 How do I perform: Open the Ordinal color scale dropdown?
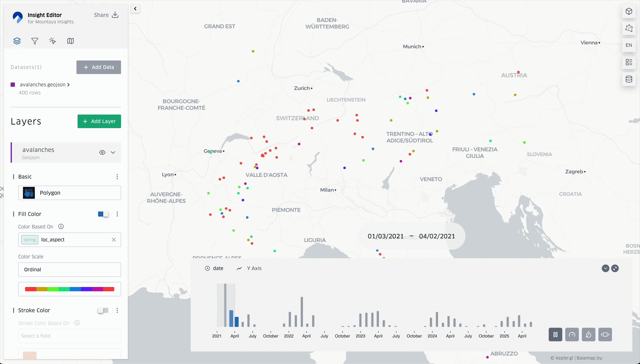tap(70, 269)
